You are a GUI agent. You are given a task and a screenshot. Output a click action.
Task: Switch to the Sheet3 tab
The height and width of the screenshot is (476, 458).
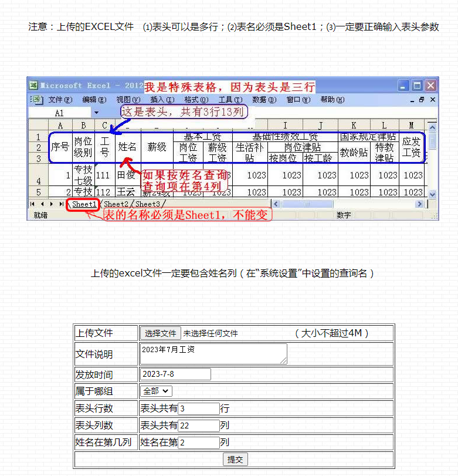pyautogui.click(x=148, y=204)
